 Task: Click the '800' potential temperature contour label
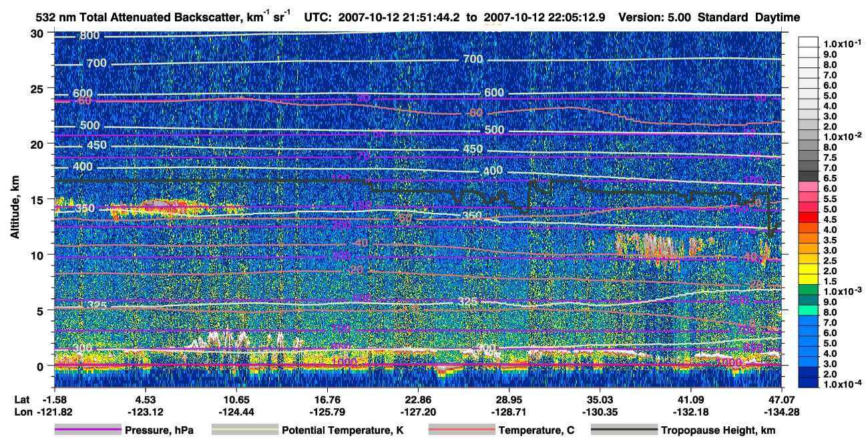(90, 36)
